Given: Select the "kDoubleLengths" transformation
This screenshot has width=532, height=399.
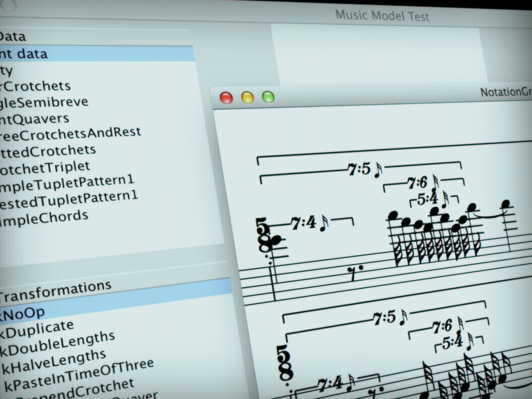Looking at the screenshot, I should click(58, 343).
